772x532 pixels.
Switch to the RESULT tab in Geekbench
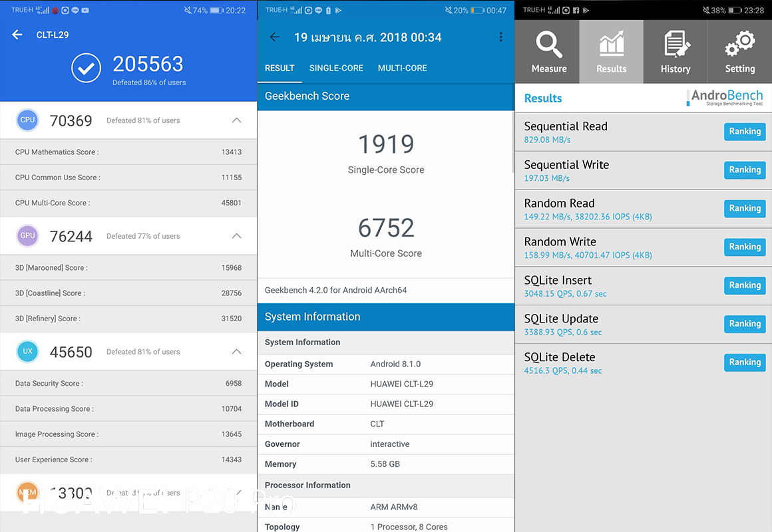(x=280, y=68)
